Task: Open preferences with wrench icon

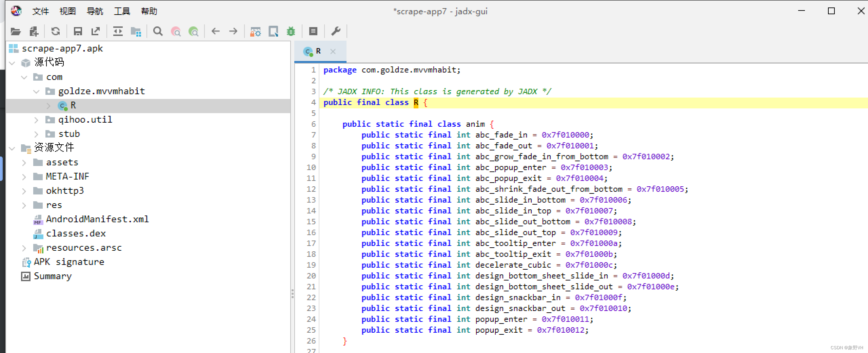Action: 336,32
